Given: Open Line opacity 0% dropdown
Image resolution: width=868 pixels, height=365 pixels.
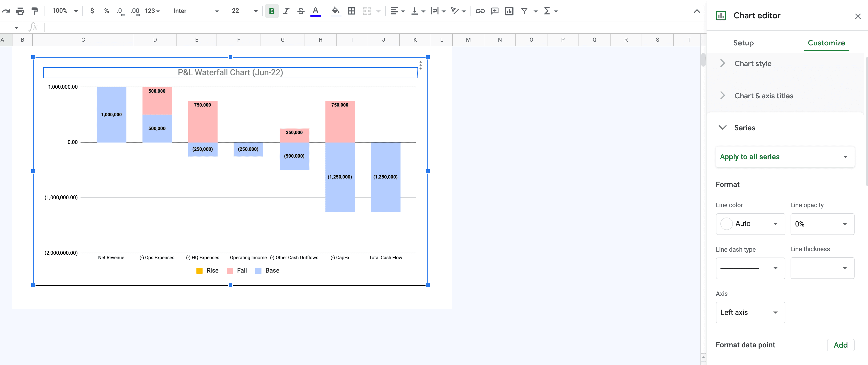Looking at the screenshot, I should 822,224.
